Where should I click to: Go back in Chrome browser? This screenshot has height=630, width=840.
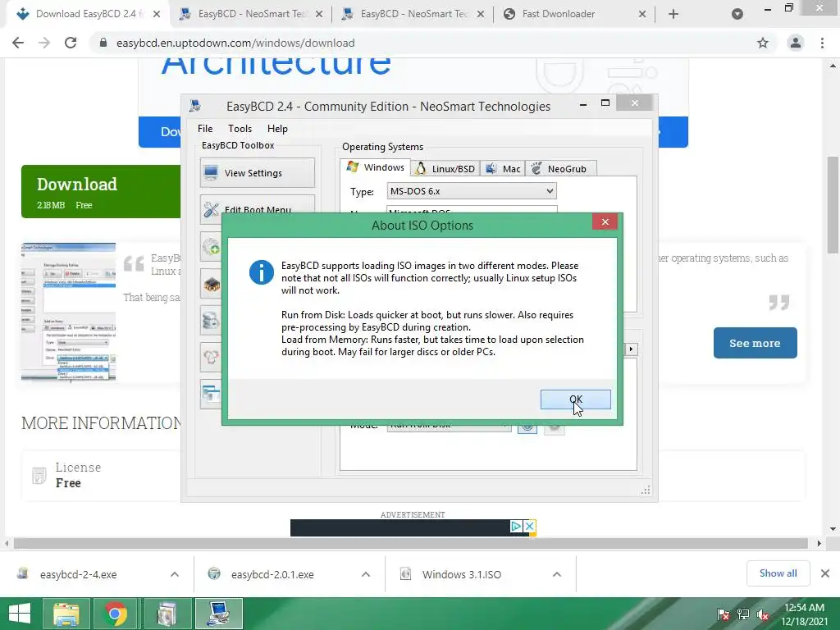pos(18,43)
